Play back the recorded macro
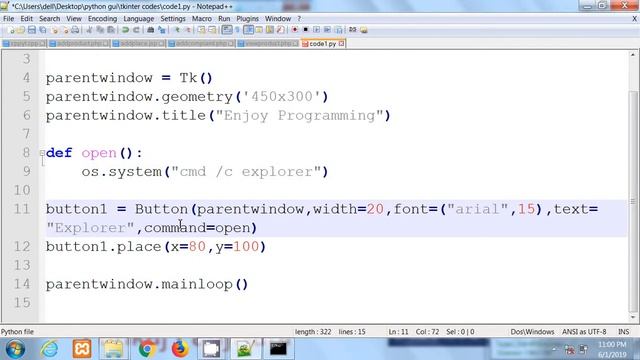The width and height of the screenshot is (640, 360). tap(317, 30)
